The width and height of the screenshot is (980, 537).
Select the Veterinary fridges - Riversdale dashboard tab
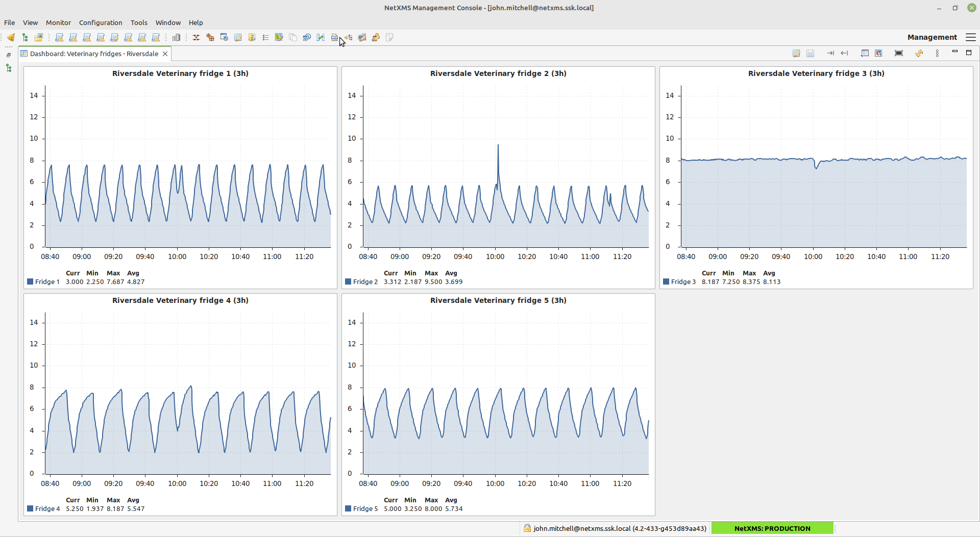[x=94, y=54]
